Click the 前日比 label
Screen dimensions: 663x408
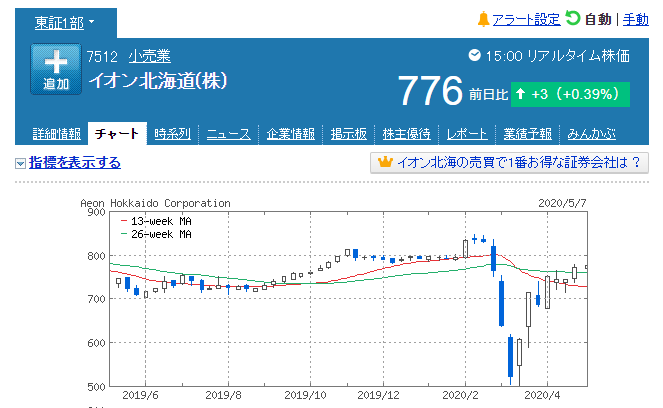488,94
